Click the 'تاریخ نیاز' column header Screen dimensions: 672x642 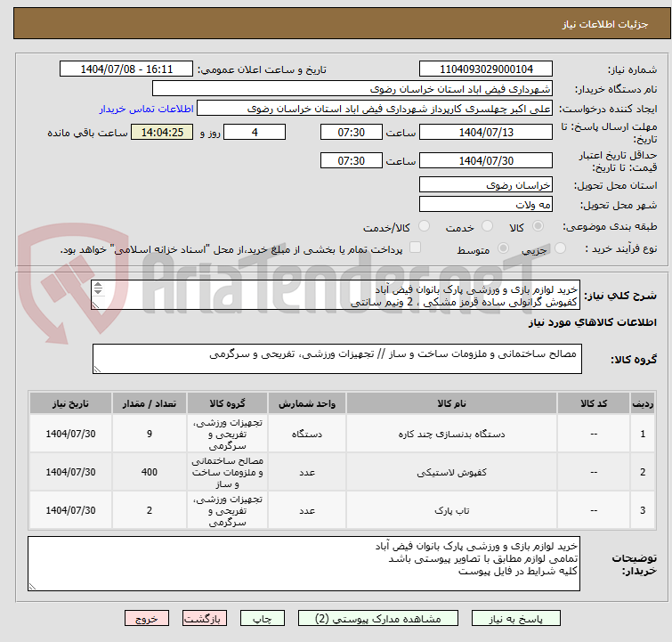click(x=70, y=403)
